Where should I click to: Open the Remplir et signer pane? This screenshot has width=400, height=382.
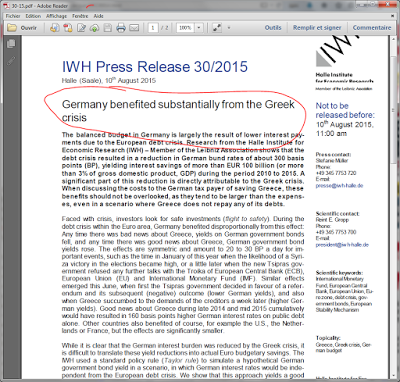coord(317,28)
